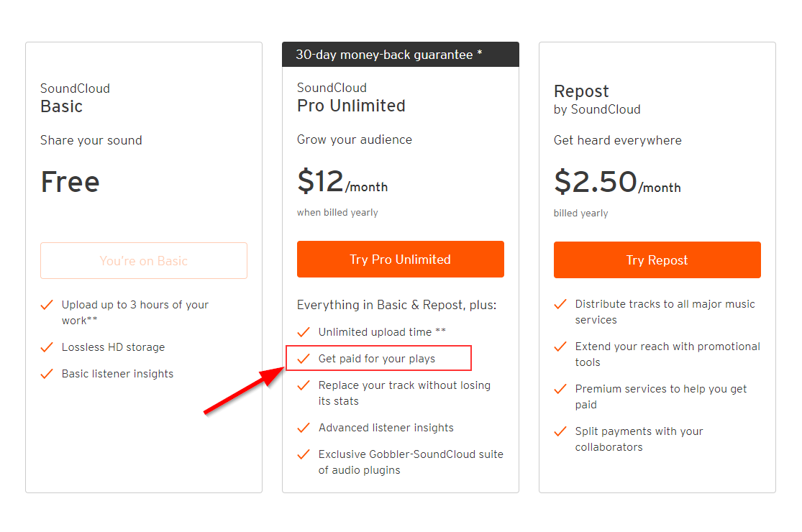Click Extend your reach with promotional tools
The image size is (802, 532).
[667, 354]
